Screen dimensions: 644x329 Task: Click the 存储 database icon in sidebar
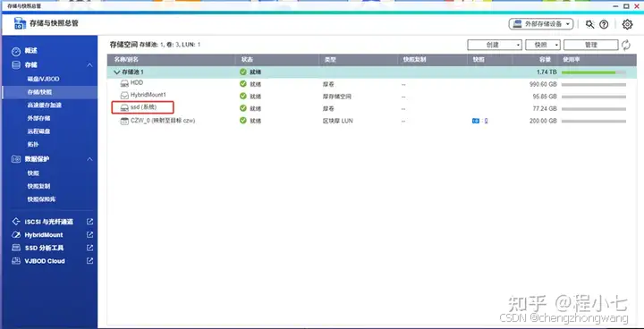(x=16, y=65)
